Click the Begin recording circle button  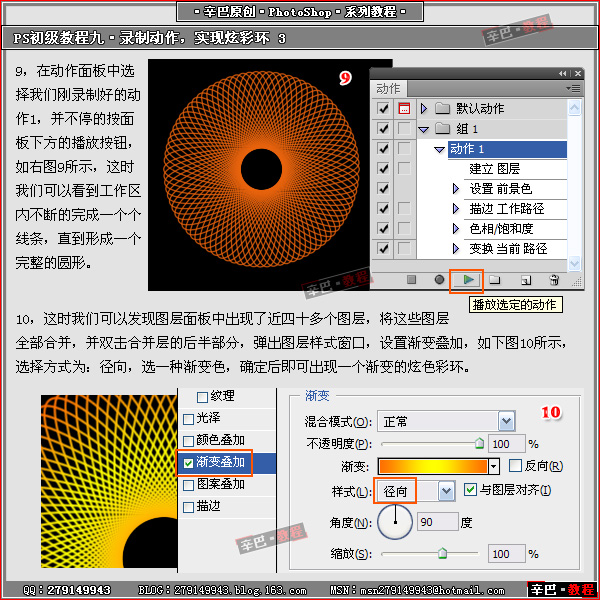tap(439, 280)
